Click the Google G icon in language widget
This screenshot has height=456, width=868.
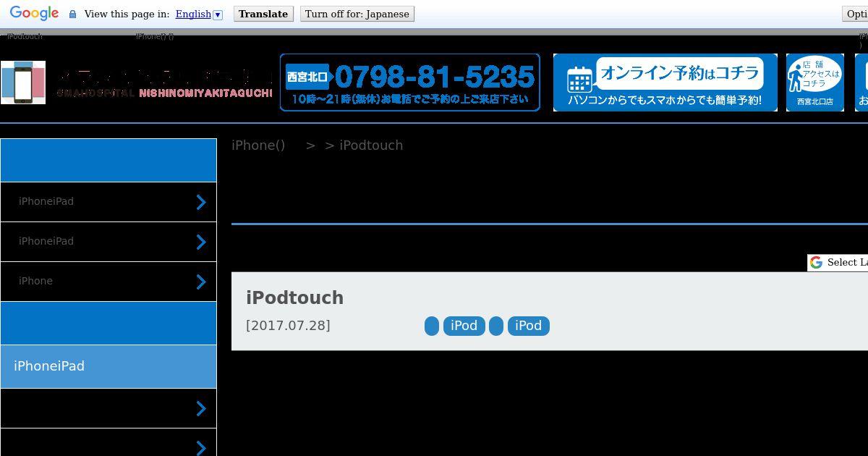tap(816, 263)
